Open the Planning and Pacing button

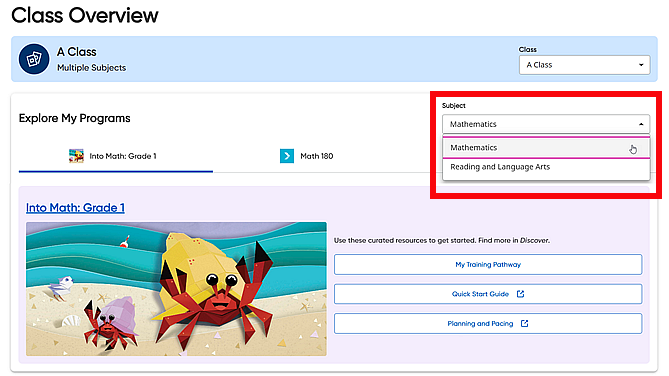(x=488, y=324)
